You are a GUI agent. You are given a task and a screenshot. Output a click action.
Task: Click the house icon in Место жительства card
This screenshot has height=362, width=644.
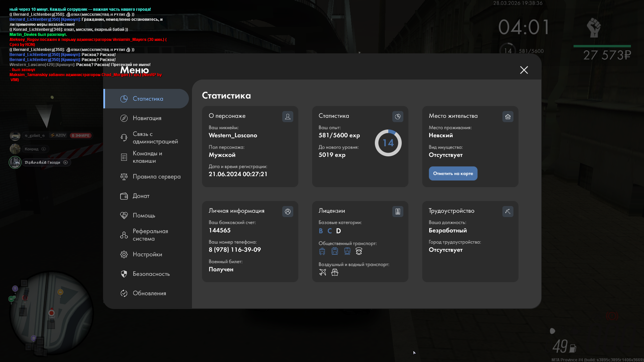(x=508, y=116)
